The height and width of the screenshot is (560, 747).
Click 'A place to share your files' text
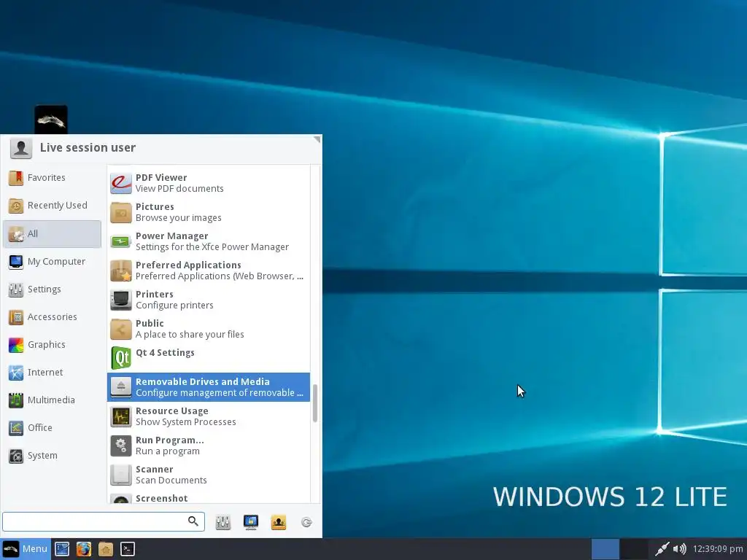190,334
